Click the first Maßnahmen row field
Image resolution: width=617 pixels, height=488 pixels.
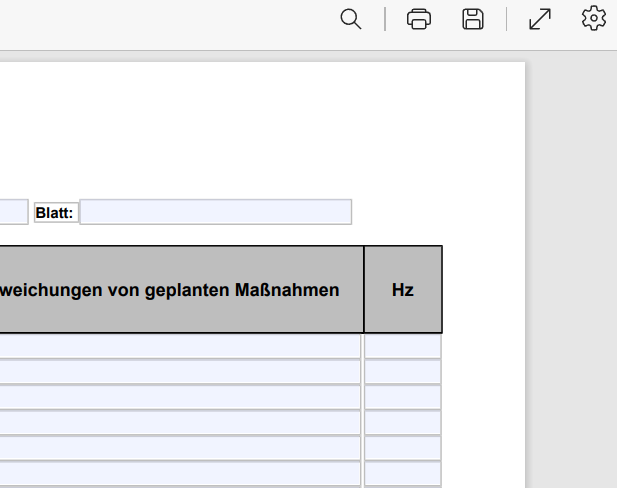click(179, 346)
